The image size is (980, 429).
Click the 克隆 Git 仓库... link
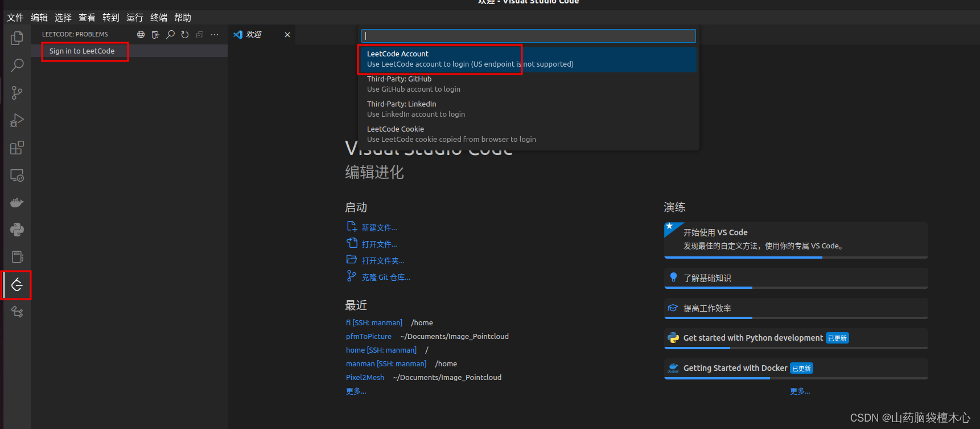point(386,277)
